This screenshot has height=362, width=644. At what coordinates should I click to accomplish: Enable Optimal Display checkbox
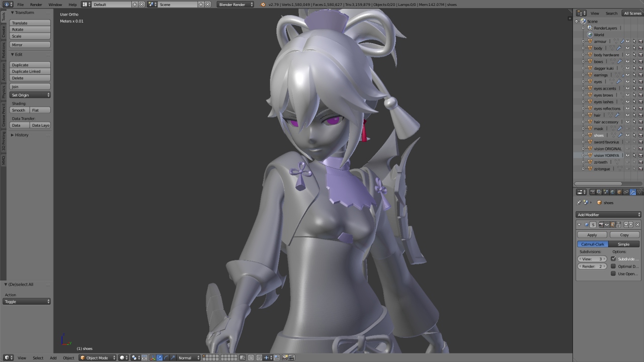tap(613, 266)
